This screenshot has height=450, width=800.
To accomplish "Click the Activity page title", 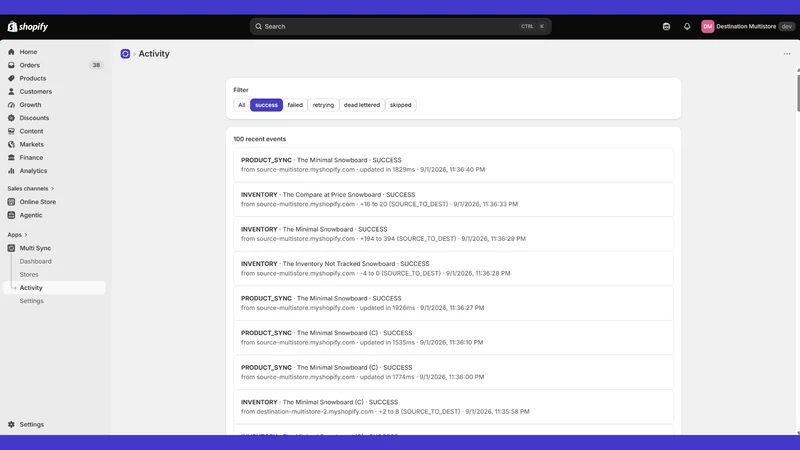I will pyautogui.click(x=154, y=54).
